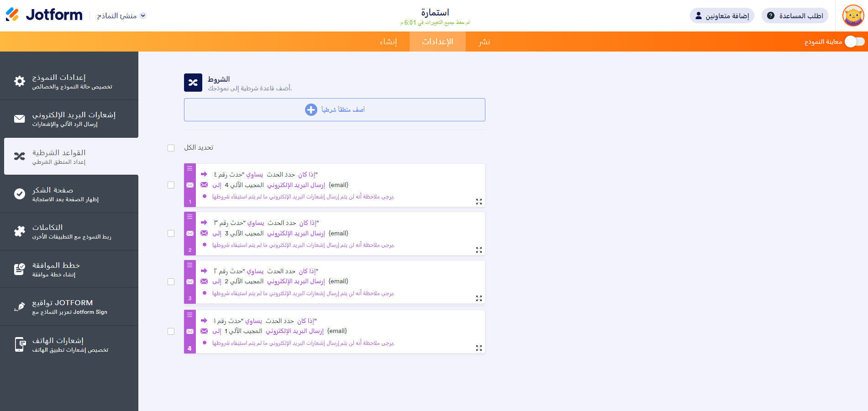Viewport: 868px width, 411px height.
Task: Select the Jotform Sign pen icon
Action: pos(19,307)
